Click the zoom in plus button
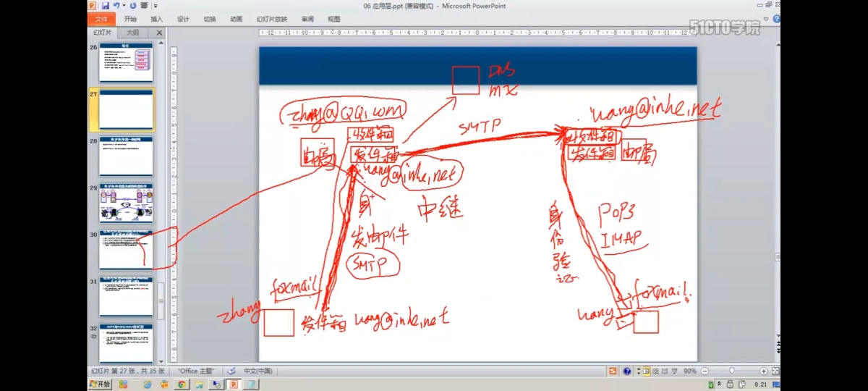Screen dimensions: 868x391 tap(764, 371)
